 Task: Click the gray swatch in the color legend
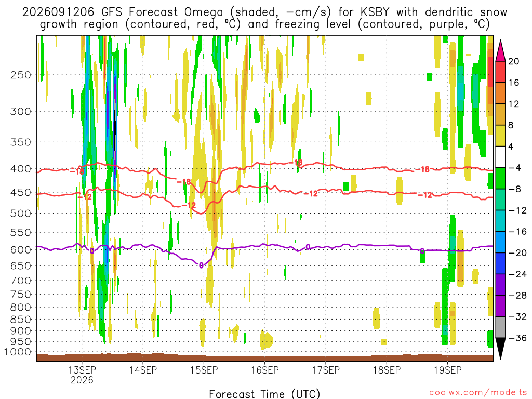tap(500, 327)
